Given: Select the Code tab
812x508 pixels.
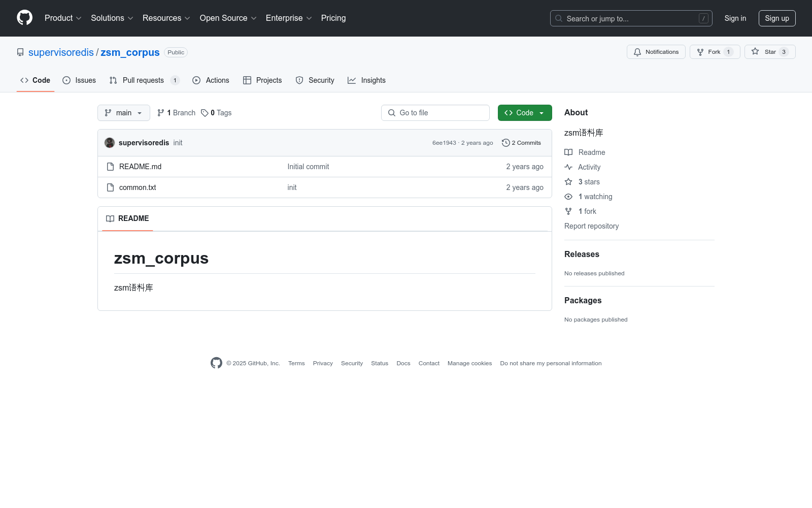Looking at the screenshot, I should pos(36,80).
